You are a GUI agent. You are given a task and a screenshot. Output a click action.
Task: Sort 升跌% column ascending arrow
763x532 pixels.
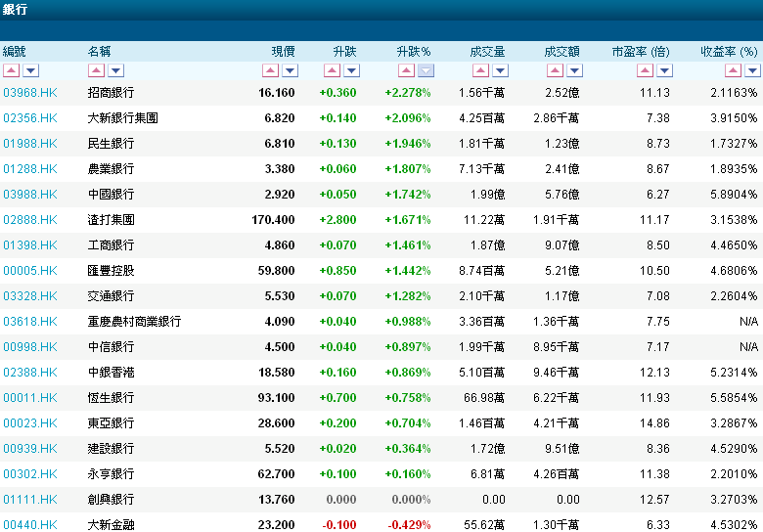click(406, 71)
